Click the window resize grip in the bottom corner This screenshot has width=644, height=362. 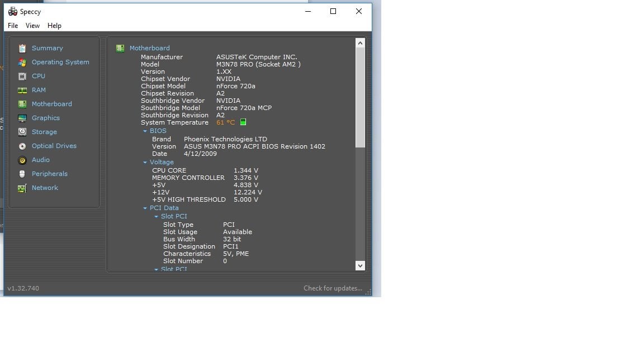tap(368, 292)
